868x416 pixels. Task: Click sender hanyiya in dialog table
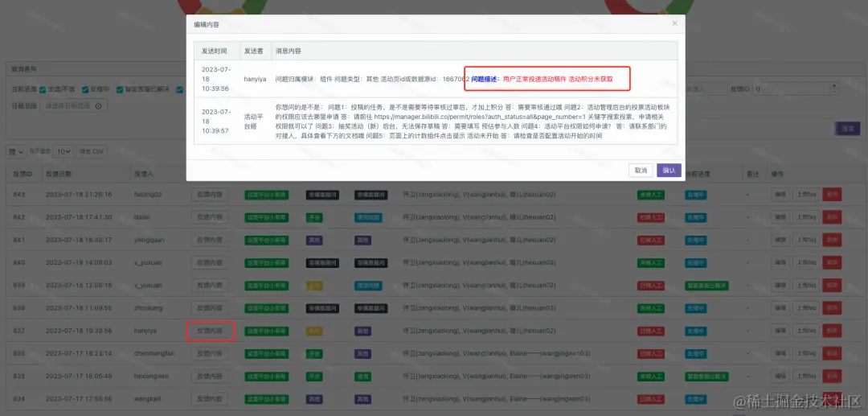(256, 79)
